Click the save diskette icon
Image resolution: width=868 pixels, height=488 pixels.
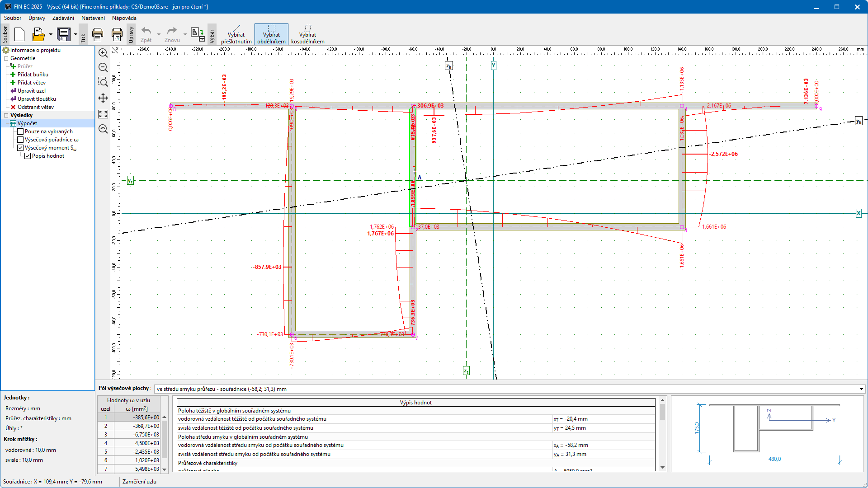click(64, 34)
